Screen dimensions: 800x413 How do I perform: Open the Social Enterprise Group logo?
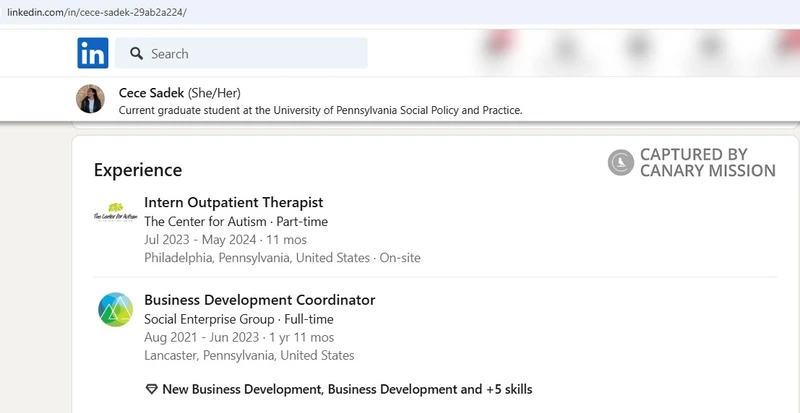(116, 309)
